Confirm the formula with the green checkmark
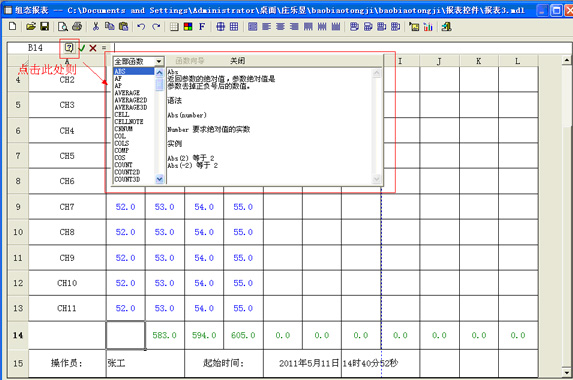 pos(82,48)
